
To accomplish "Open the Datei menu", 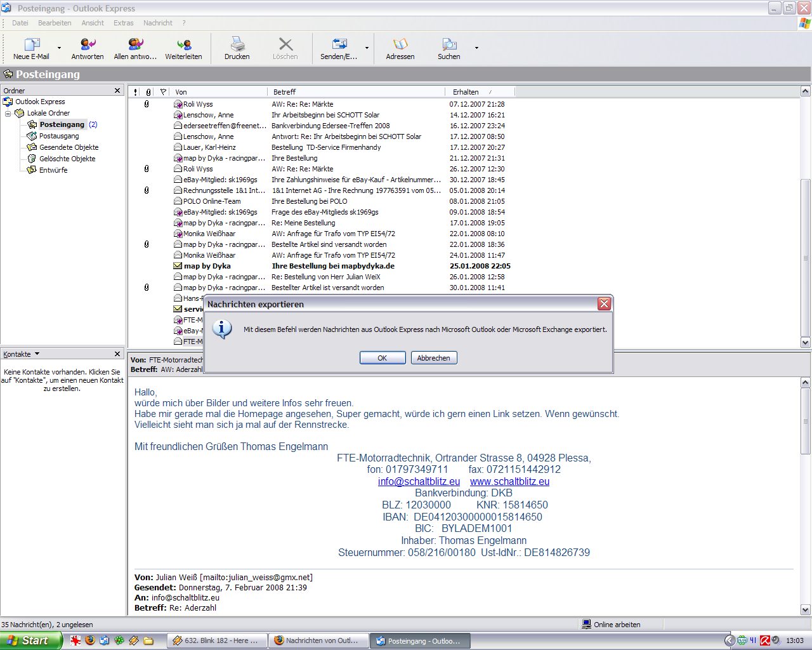I will tap(20, 23).
